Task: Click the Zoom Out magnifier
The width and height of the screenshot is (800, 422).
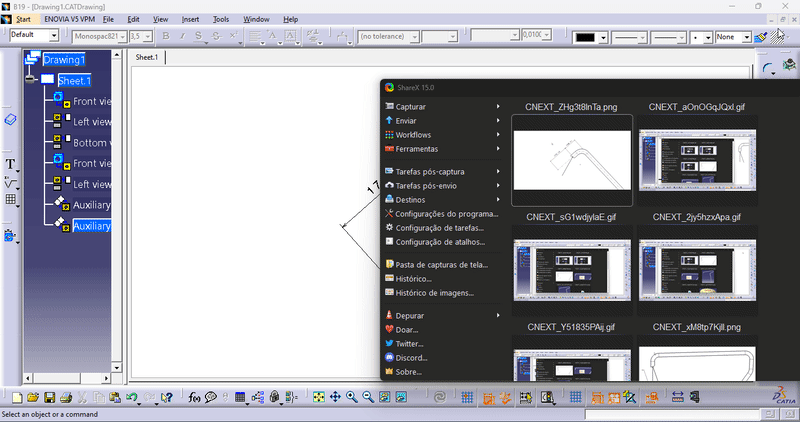Action: tap(368, 397)
